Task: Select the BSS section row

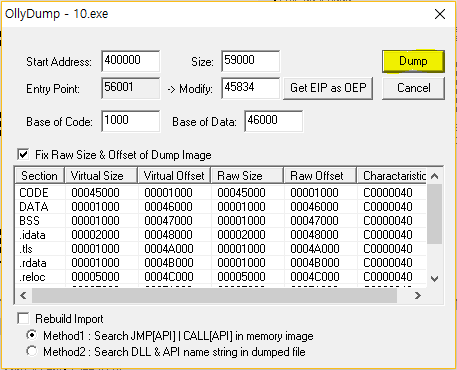Action: click(x=221, y=221)
